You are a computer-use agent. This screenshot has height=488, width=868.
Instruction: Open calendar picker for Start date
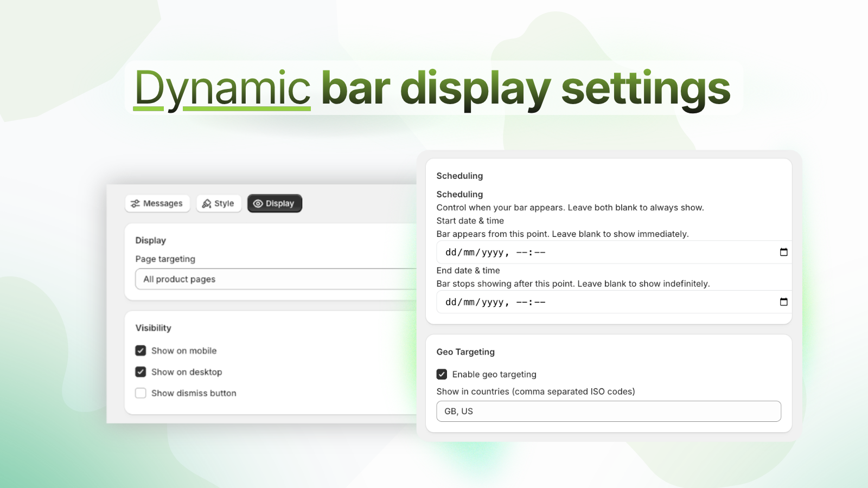783,252
